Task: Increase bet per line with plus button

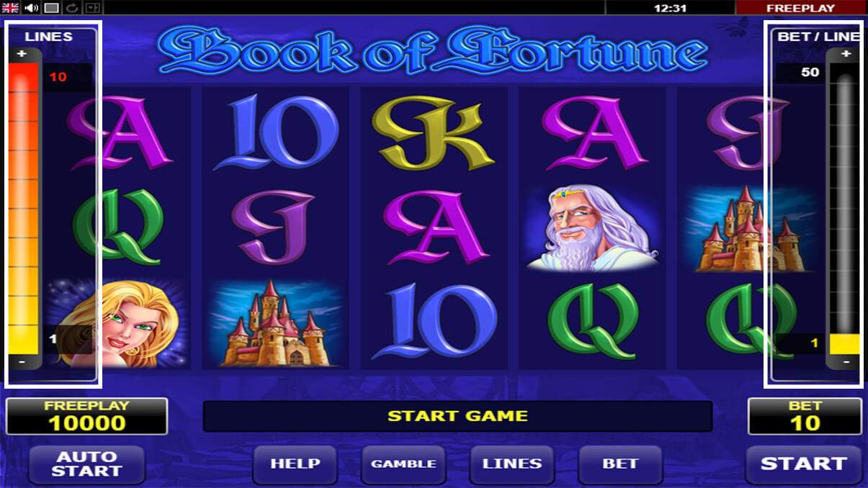Action: (x=846, y=54)
